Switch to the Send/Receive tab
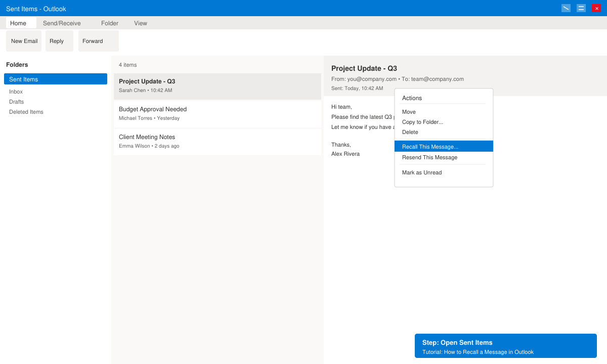The width and height of the screenshot is (607, 364). click(x=62, y=23)
